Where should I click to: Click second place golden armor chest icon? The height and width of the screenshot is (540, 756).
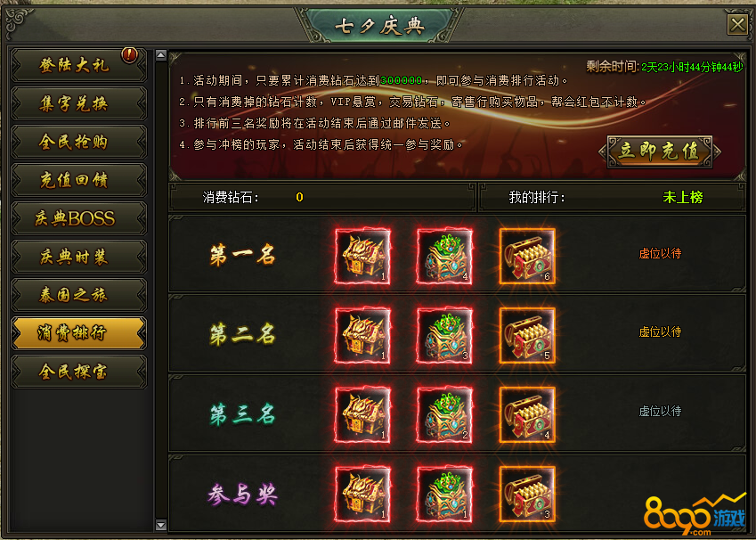click(362, 335)
